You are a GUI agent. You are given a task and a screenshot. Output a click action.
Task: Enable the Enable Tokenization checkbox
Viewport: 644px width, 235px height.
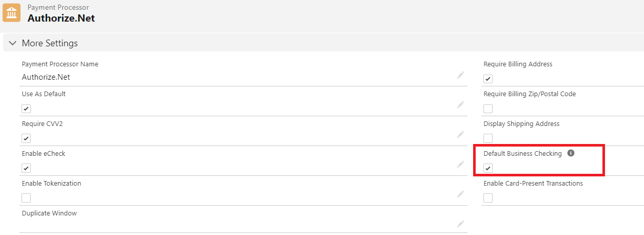pyautogui.click(x=26, y=198)
